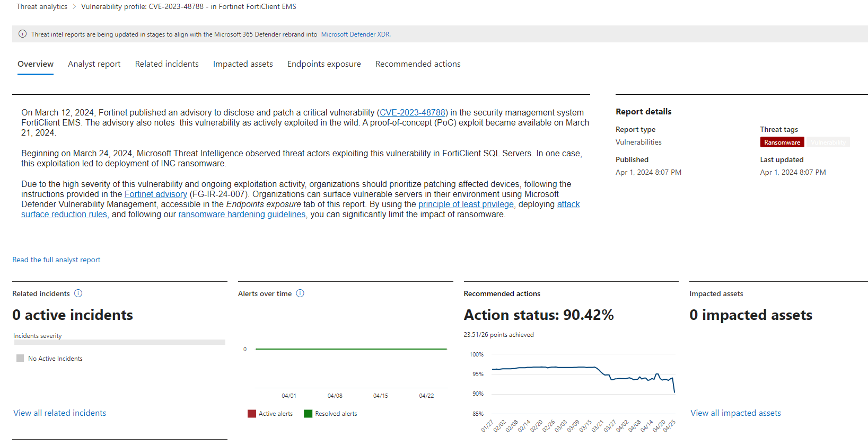Click the 90% label on actions chart
This screenshot has width=868, height=446.
[x=478, y=394]
